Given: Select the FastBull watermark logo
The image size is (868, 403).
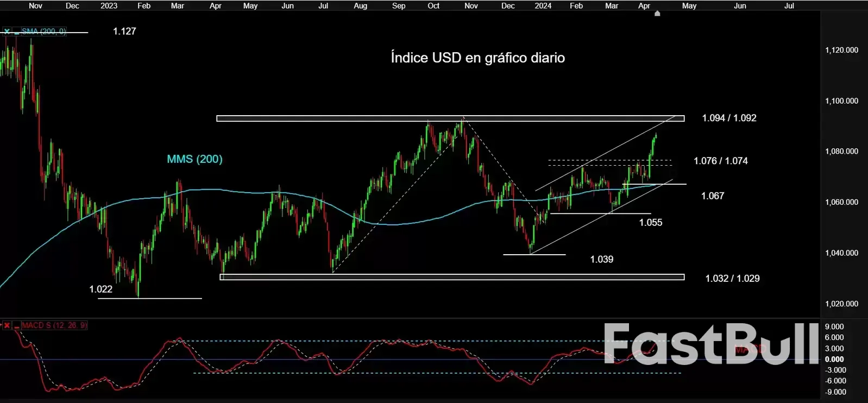Looking at the screenshot, I should point(710,344).
